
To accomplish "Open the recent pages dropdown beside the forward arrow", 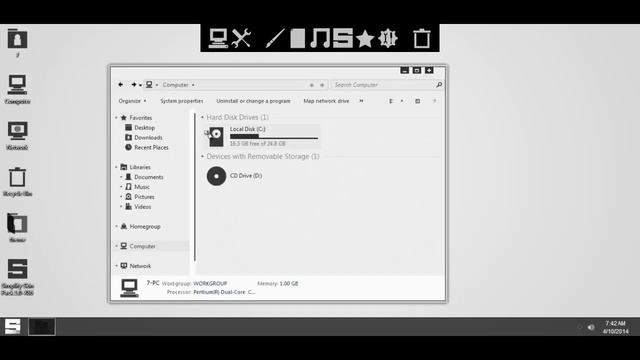I will tap(140, 85).
